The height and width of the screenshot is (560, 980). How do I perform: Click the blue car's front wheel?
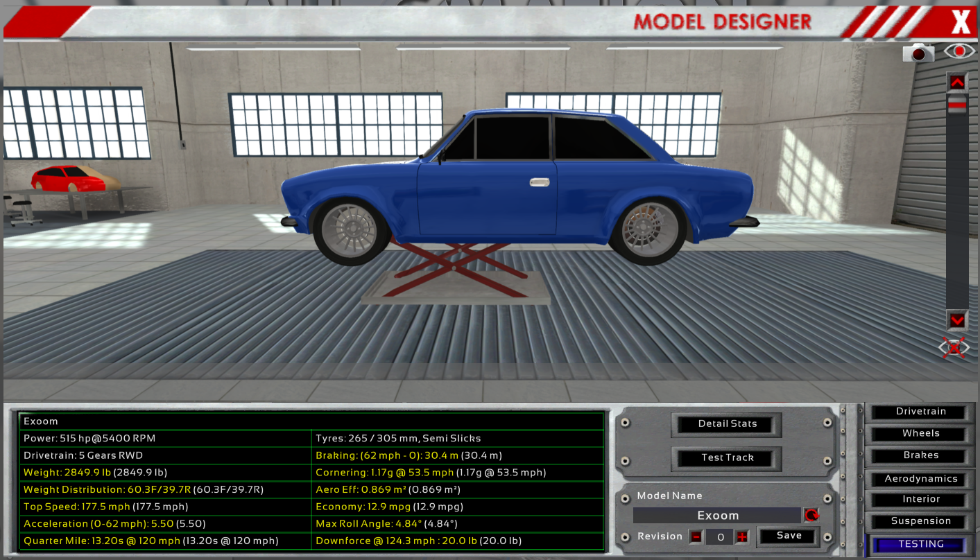click(350, 231)
